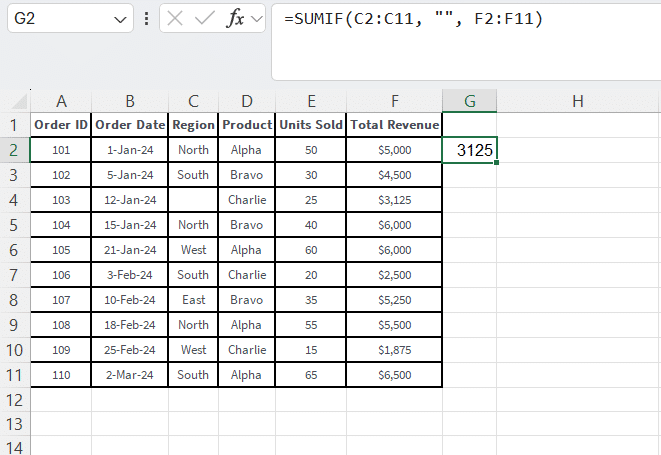Select row 11 header

[14, 375]
